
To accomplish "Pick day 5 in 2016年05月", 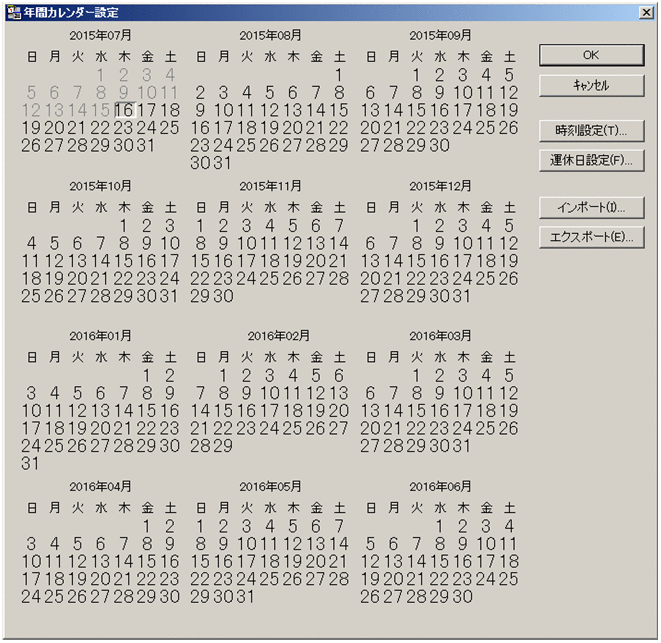I will (293, 526).
